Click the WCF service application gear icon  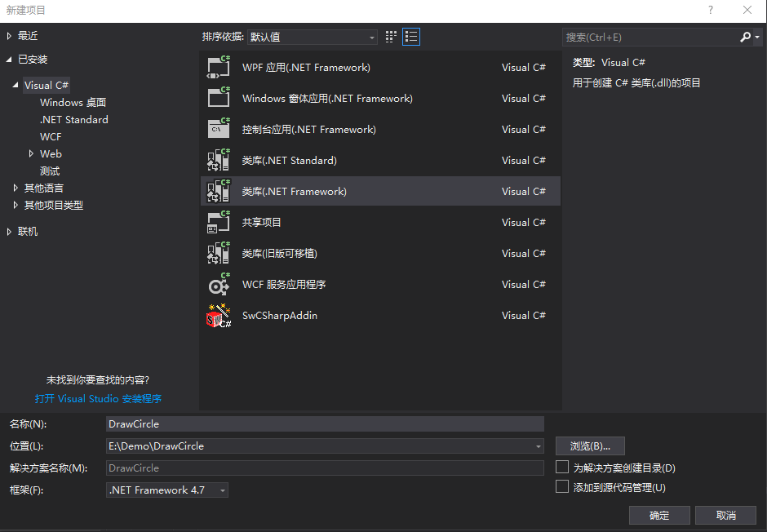pos(218,285)
